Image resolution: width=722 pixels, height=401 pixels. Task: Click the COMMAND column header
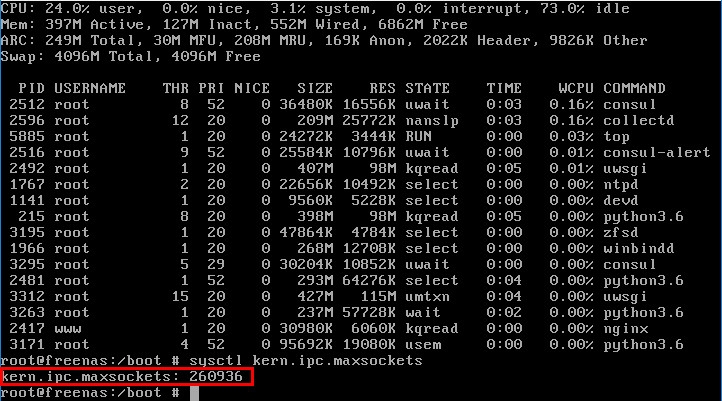click(635, 88)
